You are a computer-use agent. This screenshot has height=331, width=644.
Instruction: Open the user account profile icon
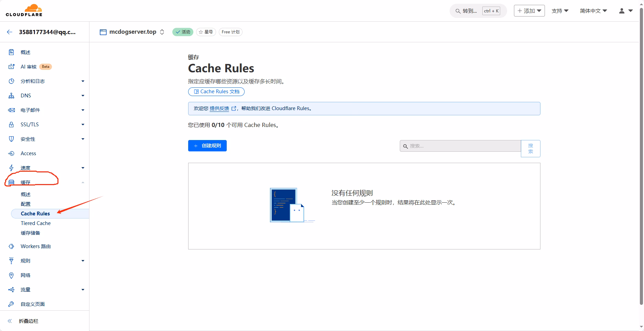pos(622,11)
